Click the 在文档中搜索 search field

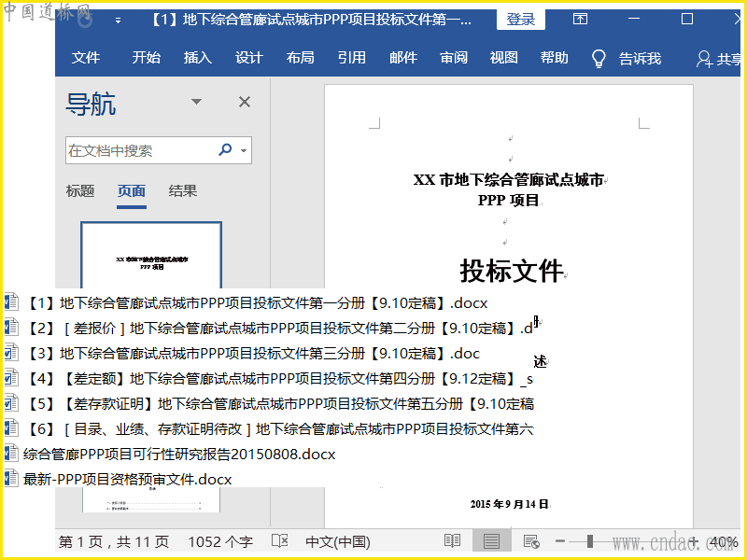[141, 150]
